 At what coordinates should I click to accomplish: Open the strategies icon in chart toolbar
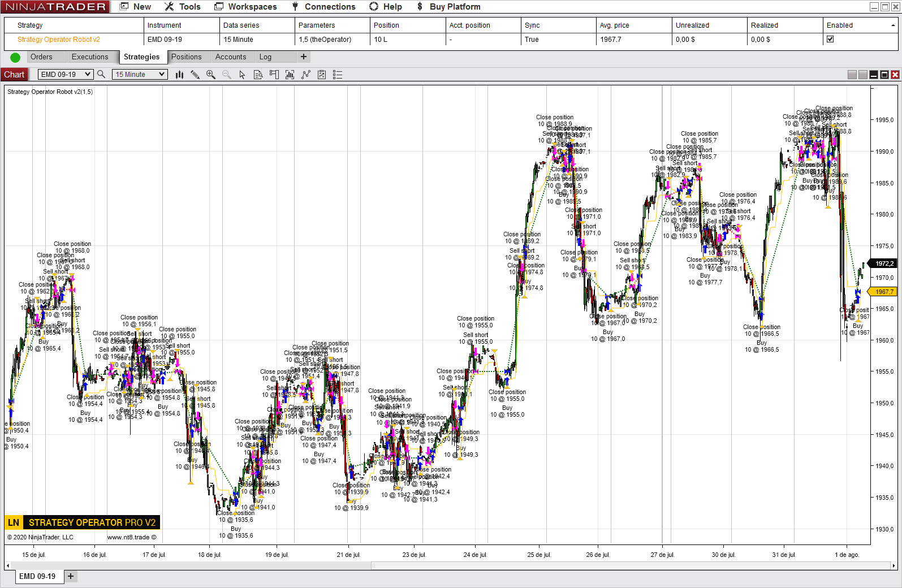306,75
